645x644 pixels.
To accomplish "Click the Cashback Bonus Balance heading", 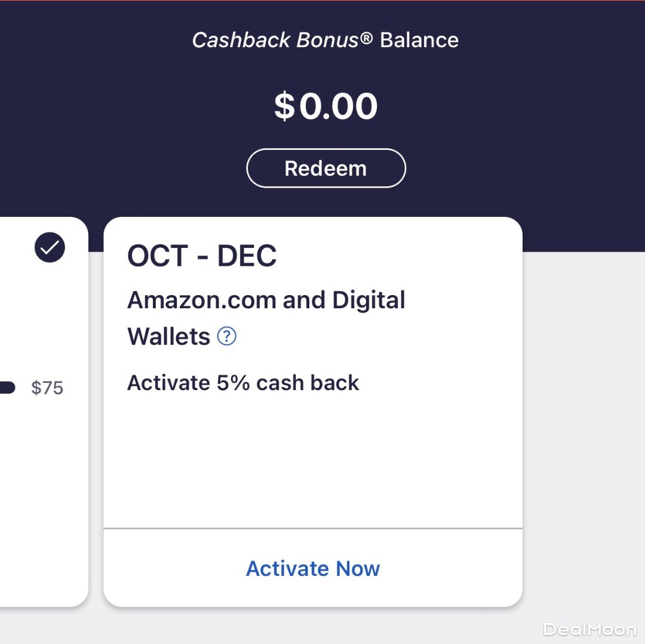I will [x=325, y=40].
